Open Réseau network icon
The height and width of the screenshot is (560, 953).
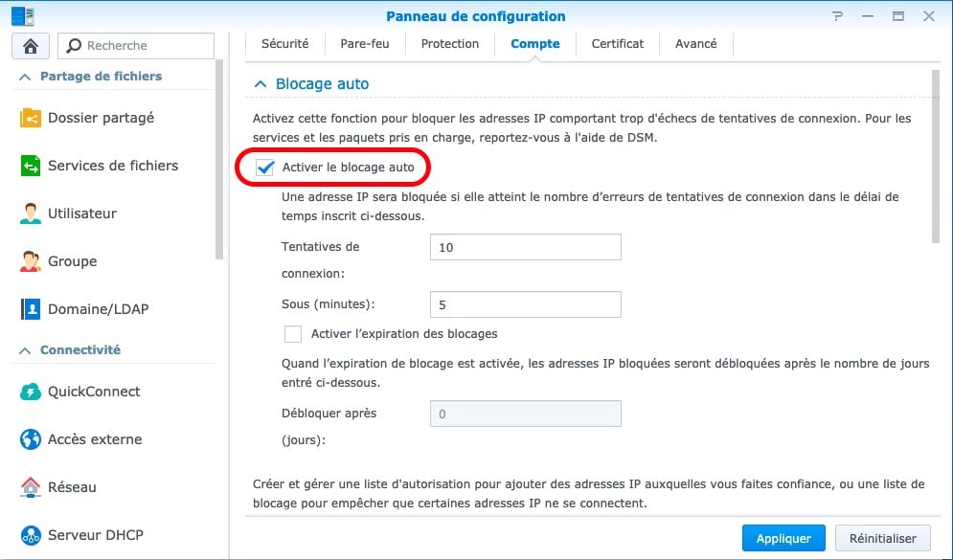pyautogui.click(x=31, y=487)
